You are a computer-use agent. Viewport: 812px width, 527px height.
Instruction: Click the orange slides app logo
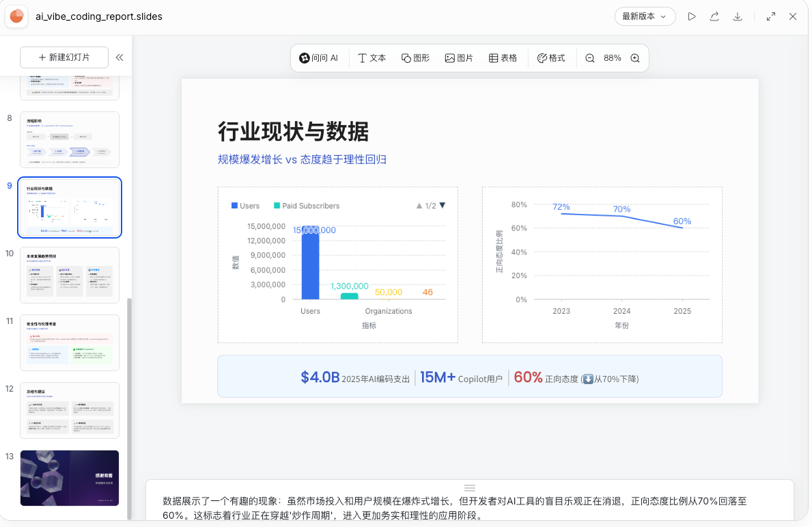tap(16, 16)
